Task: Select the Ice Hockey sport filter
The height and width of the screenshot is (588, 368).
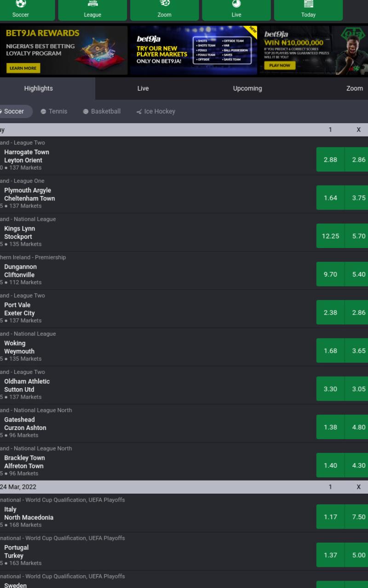Action: point(155,111)
